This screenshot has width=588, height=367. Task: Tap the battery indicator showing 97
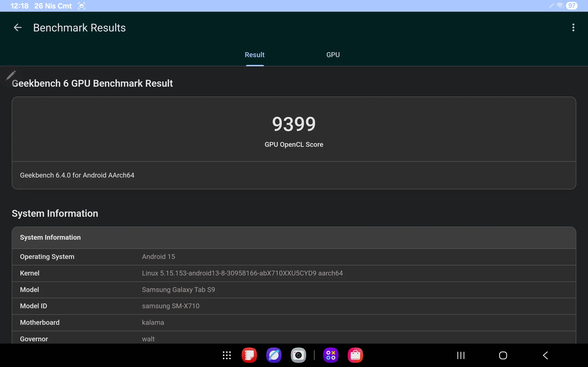(571, 6)
